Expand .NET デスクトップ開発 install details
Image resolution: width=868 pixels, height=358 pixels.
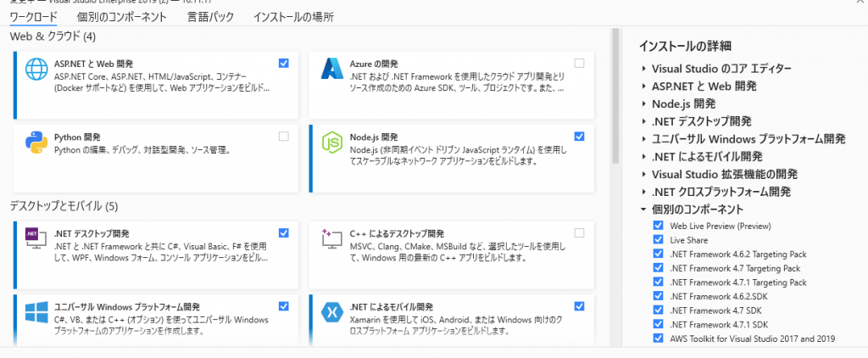tap(644, 121)
